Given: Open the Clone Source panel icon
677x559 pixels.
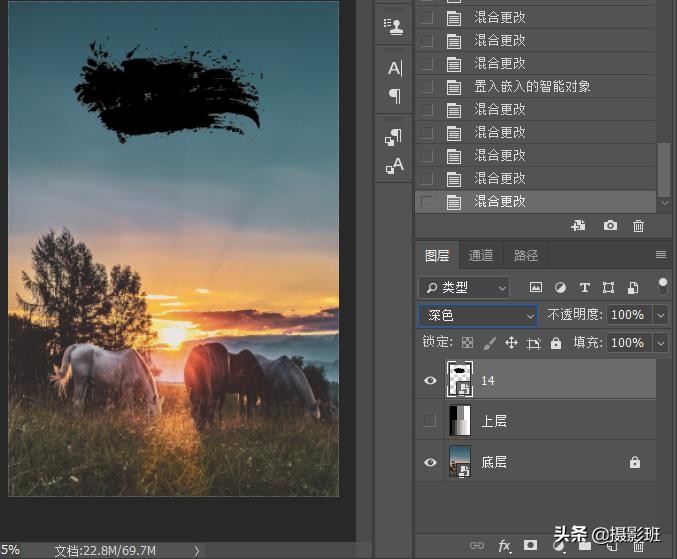Looking at the screenshot, I should click(394, 27).
